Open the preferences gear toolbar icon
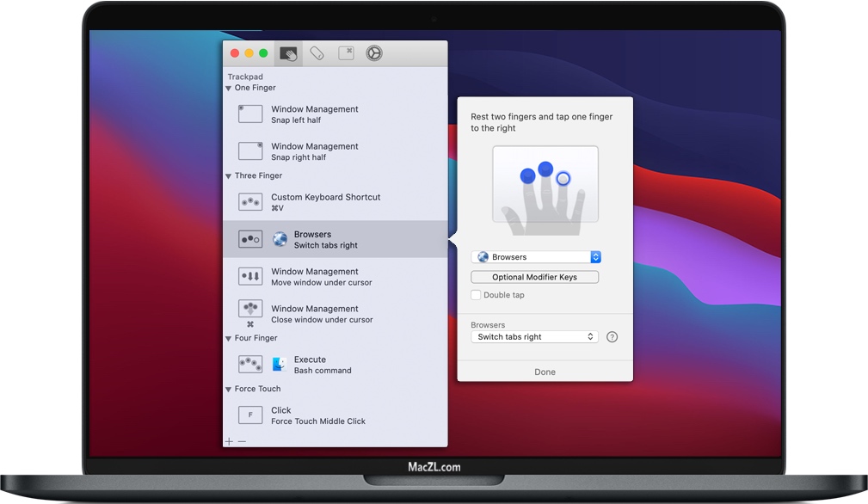This screenshot has width=868, height=504. tap(374, 53)
